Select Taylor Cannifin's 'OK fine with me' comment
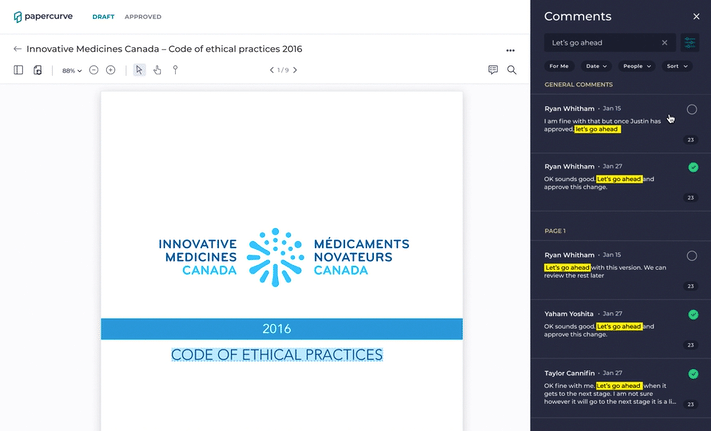The height and width of the screenshot is (431, 711). click(x=610, y=393)
